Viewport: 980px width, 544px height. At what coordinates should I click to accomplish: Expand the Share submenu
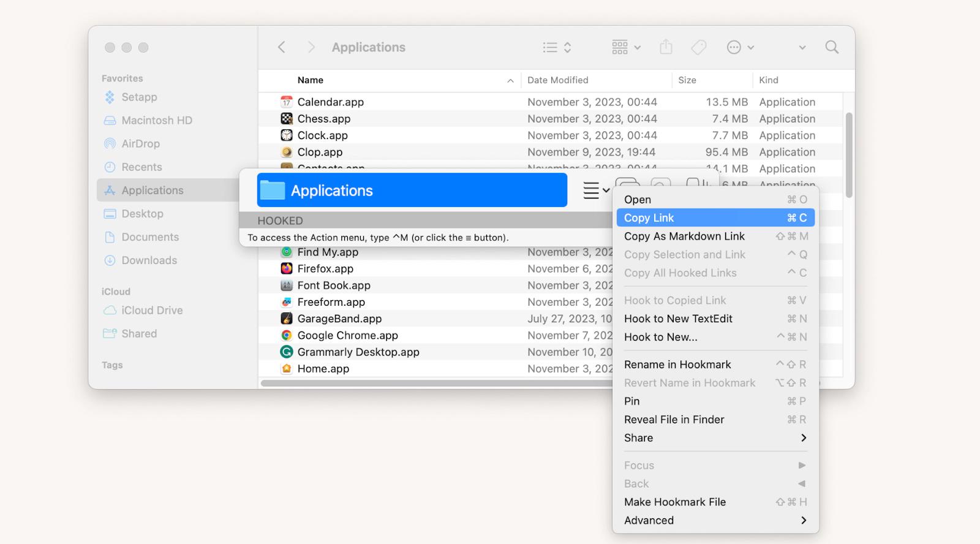pyautogui.click(x=715, y=438)
